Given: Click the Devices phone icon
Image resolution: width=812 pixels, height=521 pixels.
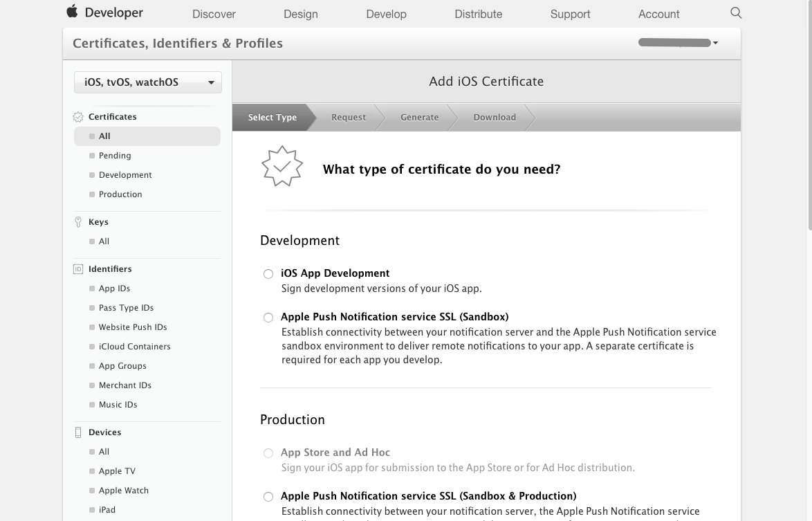Looking at the screenshot, I should pyautogui.click(x=78, y=432).
